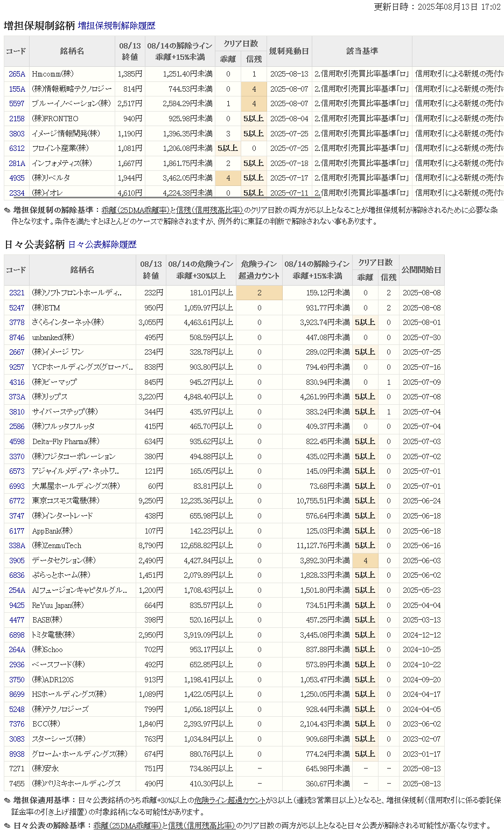Open stock code 5248 link
The height and width of the screenshot is (837, 504).
[17, 709]
